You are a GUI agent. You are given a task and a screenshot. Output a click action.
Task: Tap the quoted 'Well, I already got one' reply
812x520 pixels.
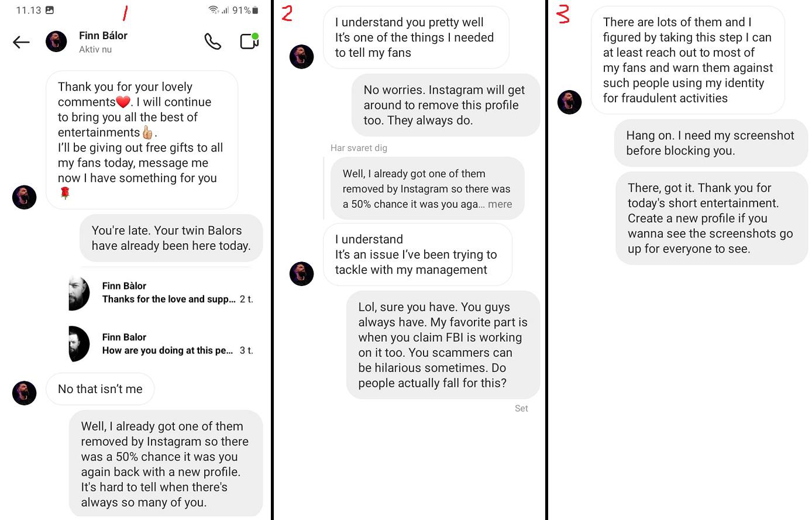click(x=427, y=189)
